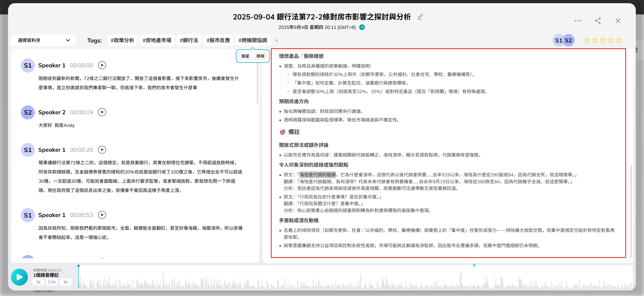This screenshot has height=296, width=644.
Task: Select the 1x playback speed
Action: [x=38, y=282]
